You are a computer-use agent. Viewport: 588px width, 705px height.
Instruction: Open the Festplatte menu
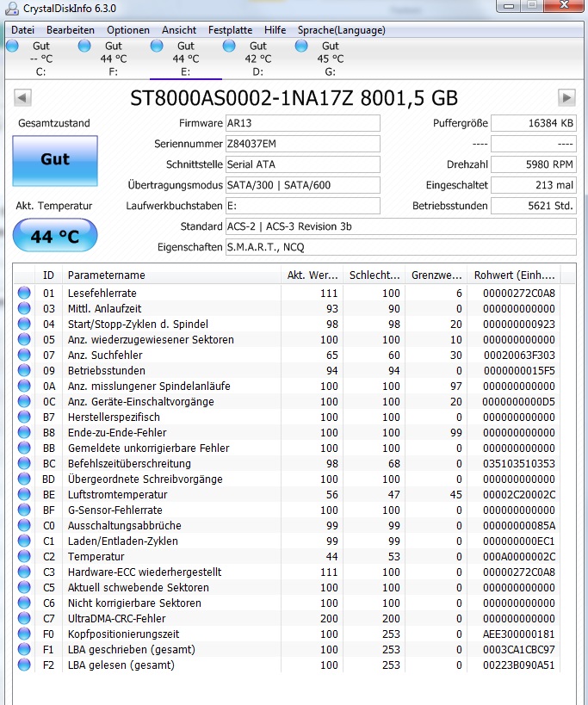[x=230, y=30]
